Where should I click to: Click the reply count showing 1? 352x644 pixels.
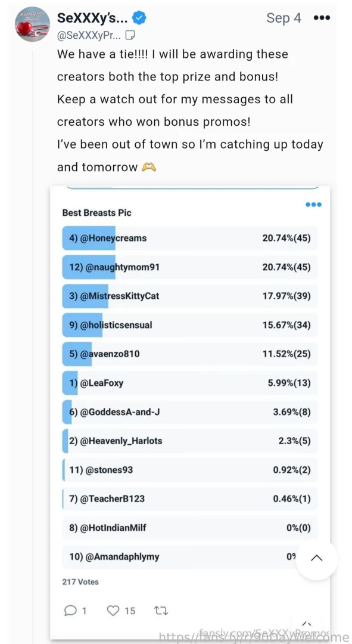point(85,611)
